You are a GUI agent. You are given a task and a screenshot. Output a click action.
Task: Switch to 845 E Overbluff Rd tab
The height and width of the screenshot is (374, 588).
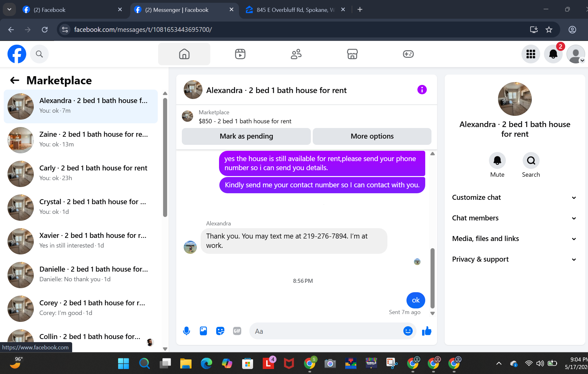pyautogui.click(x=295, y=10)
